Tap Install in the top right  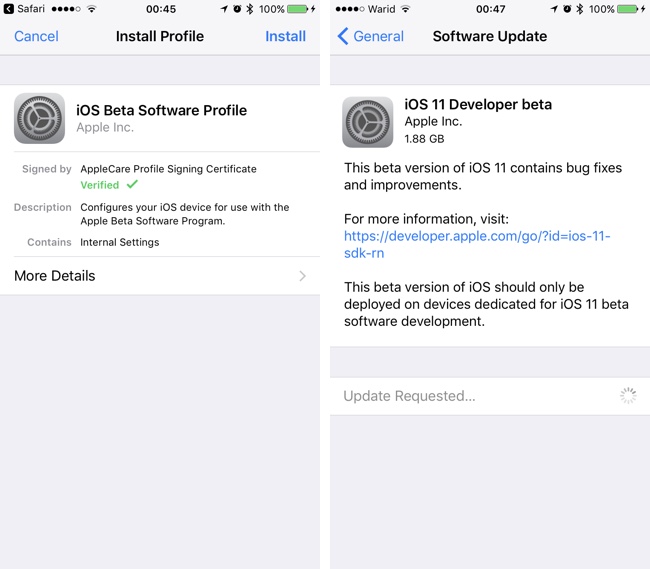285,36
